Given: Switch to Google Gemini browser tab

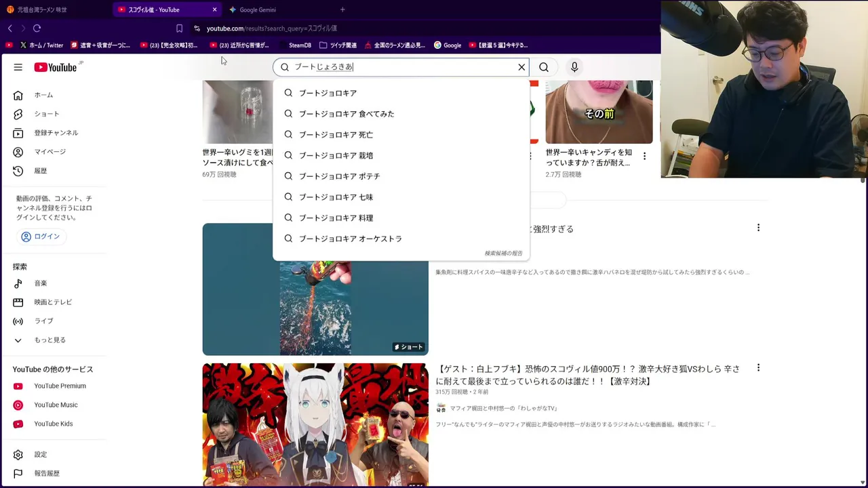Looking at the screenshot, I should [x=277, y=9].
